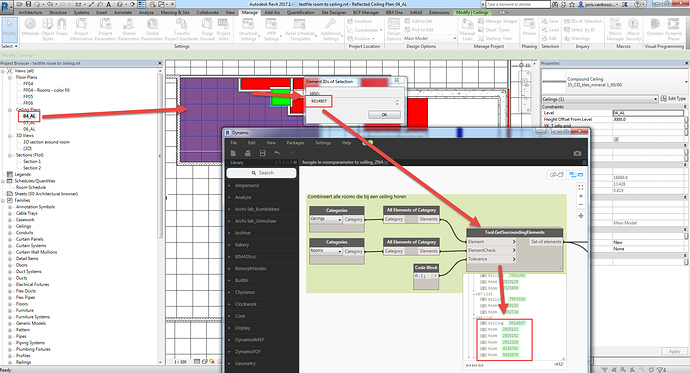
Task: Click the undo arrow in the Dynamo toolbar
Action: point(277,153)
